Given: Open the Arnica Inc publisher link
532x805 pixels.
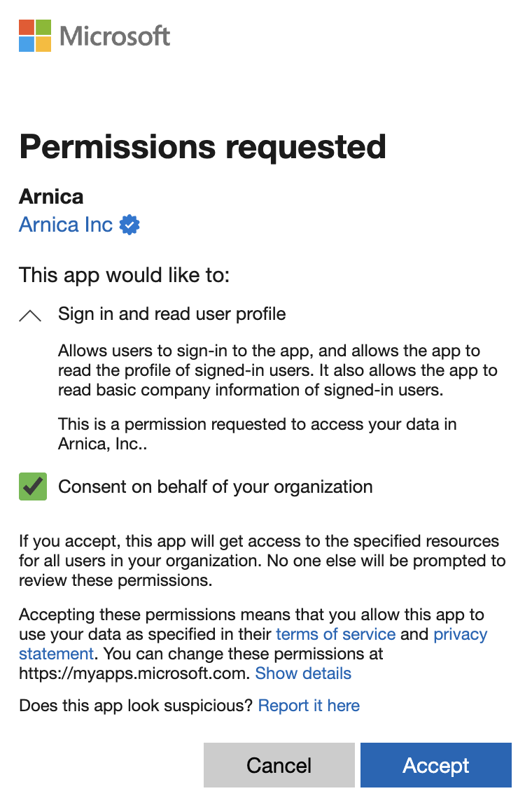Looking at the screenshot, I should click(66, 225).
